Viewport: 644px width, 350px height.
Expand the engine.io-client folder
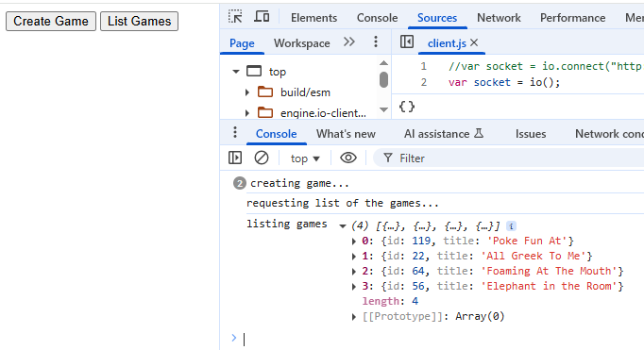247,113
